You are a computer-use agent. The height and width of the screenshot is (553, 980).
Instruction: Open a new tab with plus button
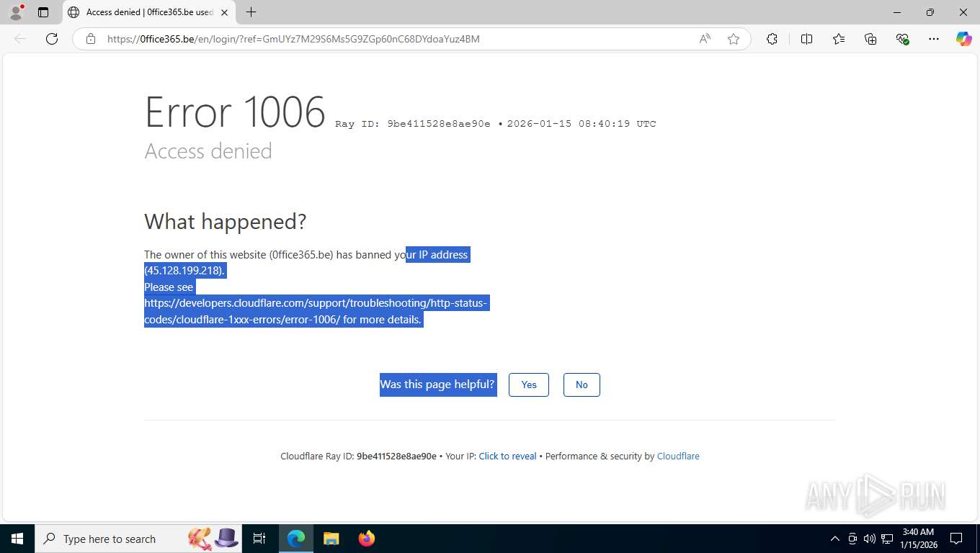(251, 12)
